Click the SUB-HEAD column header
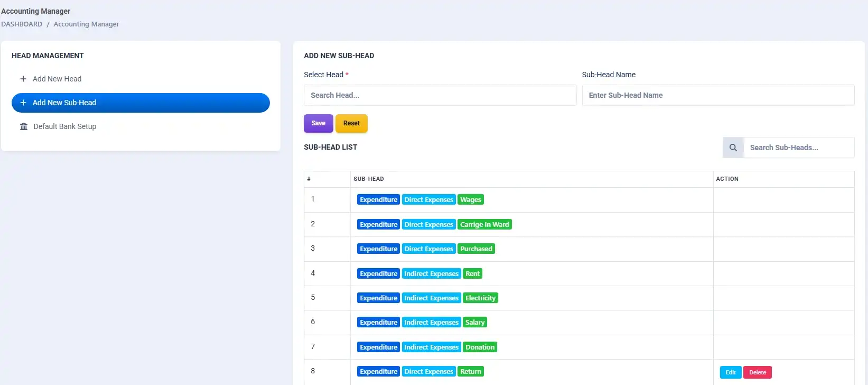The image size is (868, 385). pos(369,179)
